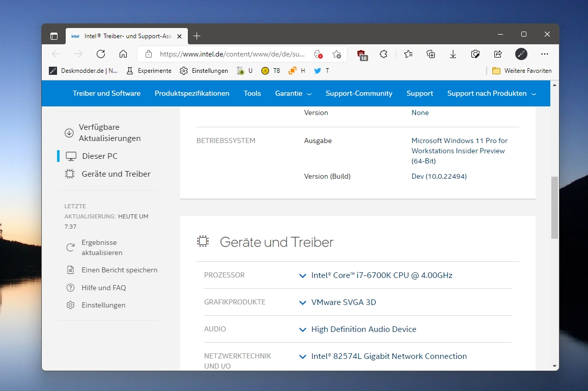Viewport: 588px width, 391px height.
Task: Add this page to favorites
Action: (x=337, y=54)
